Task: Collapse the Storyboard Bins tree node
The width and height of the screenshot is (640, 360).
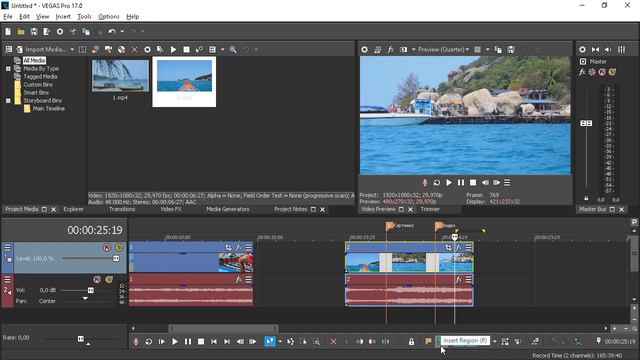Action: point(8,100)
